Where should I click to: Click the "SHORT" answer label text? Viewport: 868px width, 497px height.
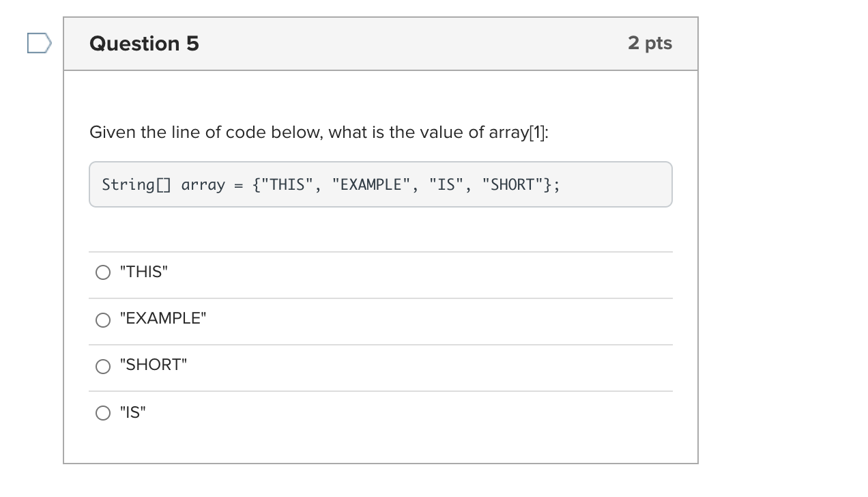tap(153, 365)
